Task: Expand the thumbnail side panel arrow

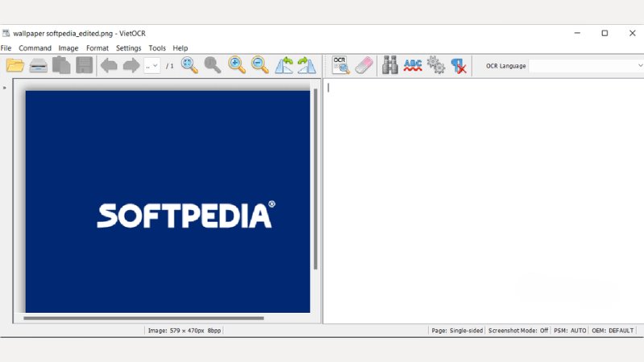Action: (x=5, y=88)
